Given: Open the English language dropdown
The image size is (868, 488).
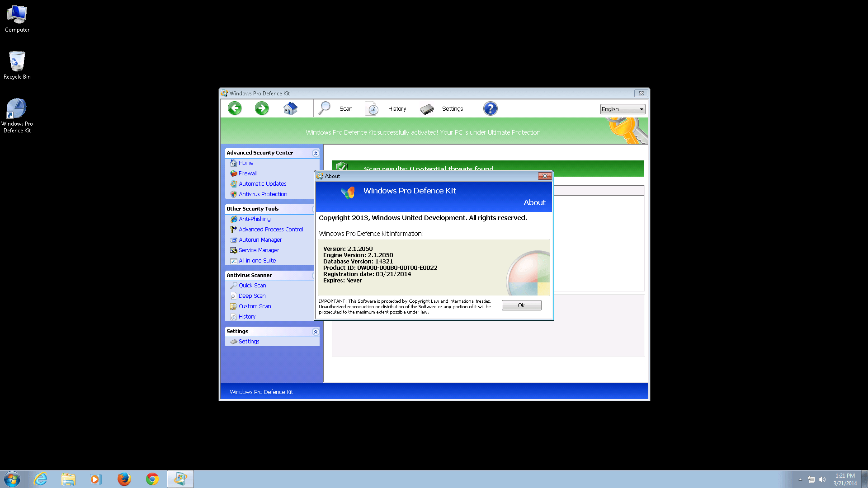Looking at the screenshot, I should [622, 109].
